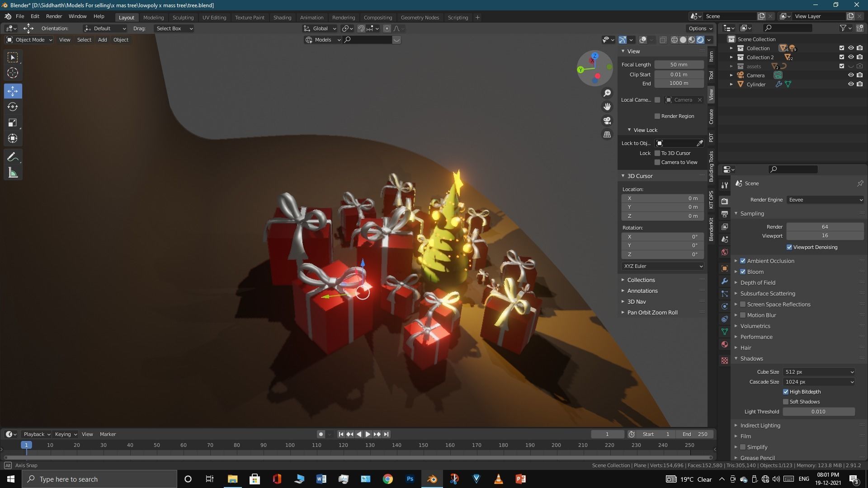Open the Render menu

pyautogui.click(x=54, y=16)
